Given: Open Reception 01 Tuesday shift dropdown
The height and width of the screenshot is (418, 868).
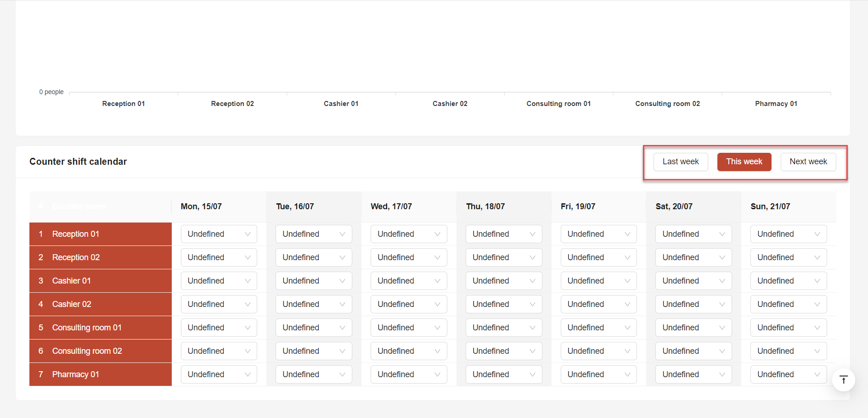Looking at the screenshot, I should pos(314,234).
